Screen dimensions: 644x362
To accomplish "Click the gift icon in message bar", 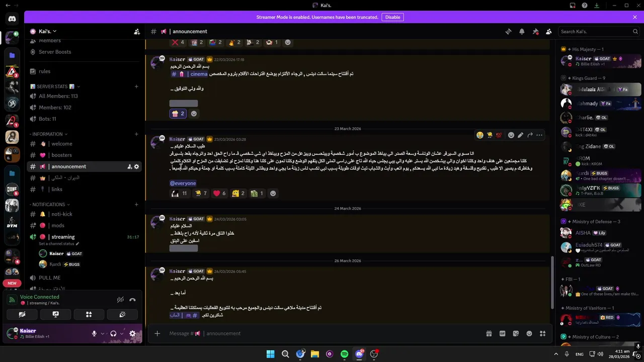I will coord(489,333).
